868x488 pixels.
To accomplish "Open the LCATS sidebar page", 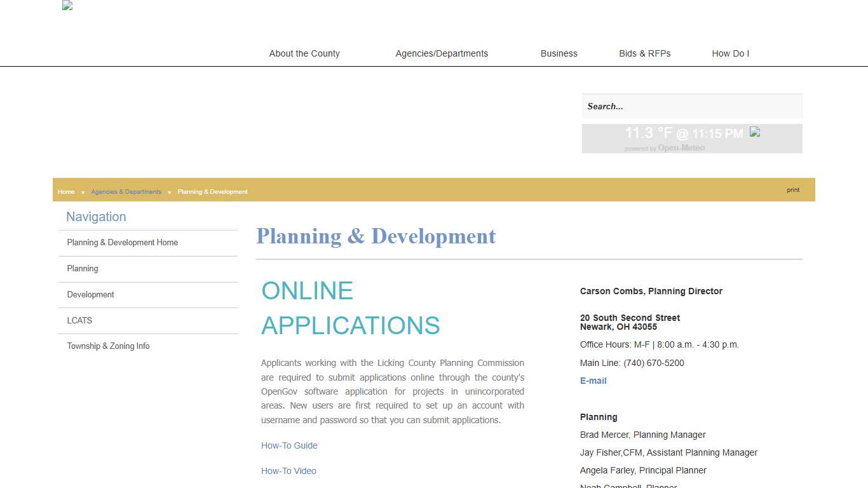I will [79, 320].
